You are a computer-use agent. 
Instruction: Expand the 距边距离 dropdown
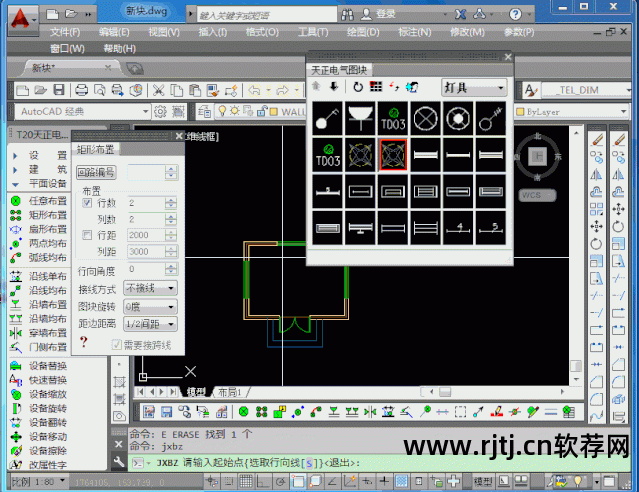point(151,324)
